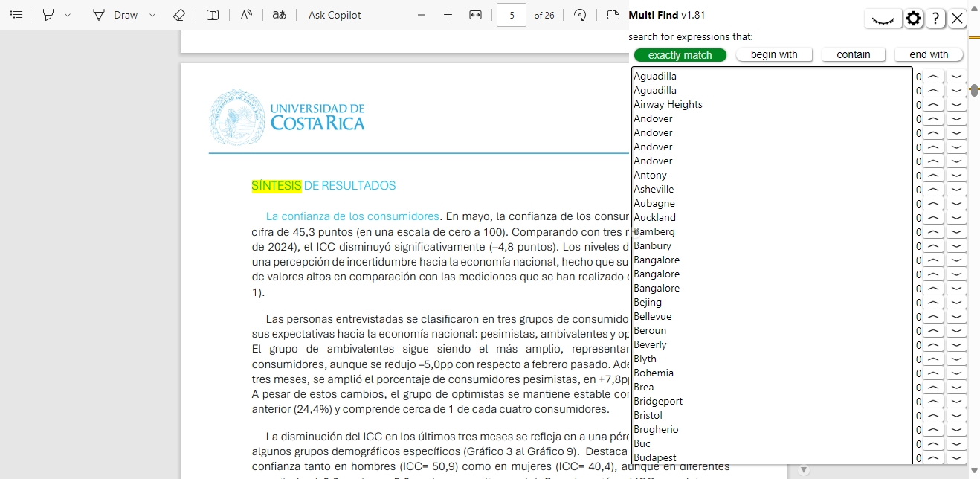Select the Highlight tool
This screenshot has width=980, height=479.
[x=48, y=15]
